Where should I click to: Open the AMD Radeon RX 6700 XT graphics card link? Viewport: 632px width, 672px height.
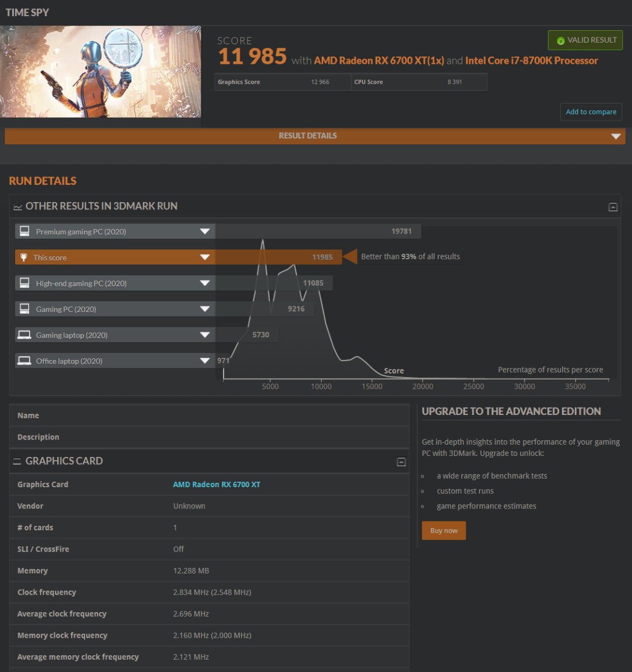[x=217, y=484]
